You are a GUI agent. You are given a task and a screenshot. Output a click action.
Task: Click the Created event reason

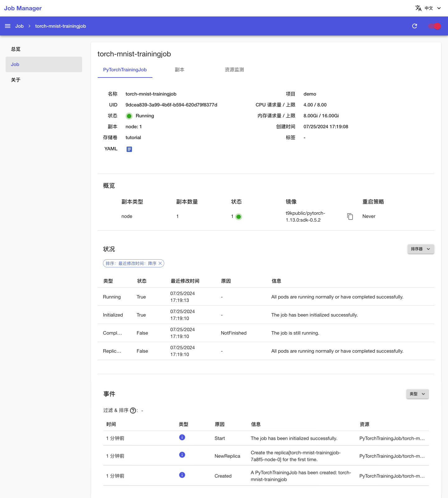pyautogui.click(x=223, y=476)
